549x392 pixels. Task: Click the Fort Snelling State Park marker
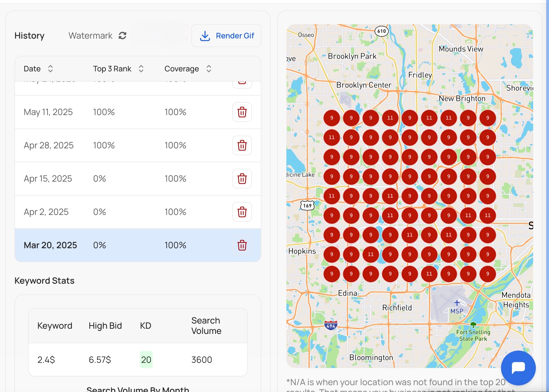click(473, 325)
